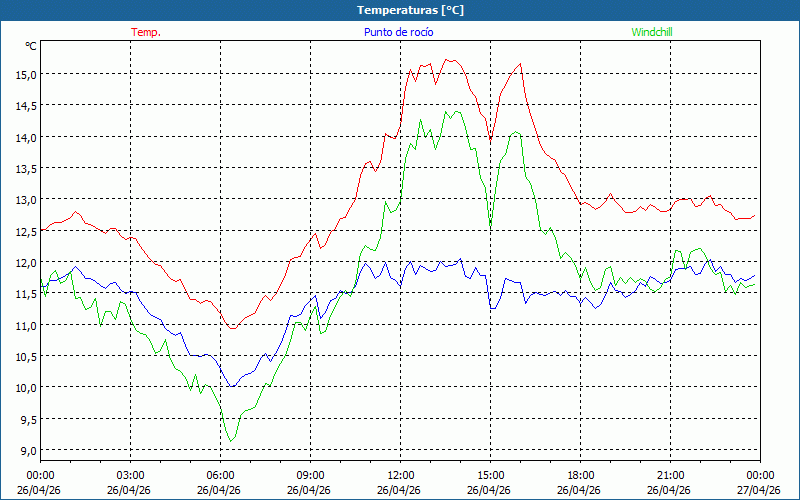This screenshot has height=500, width=800.
Task: Click the 09:00 time axis label
Action: pos(310,475)
